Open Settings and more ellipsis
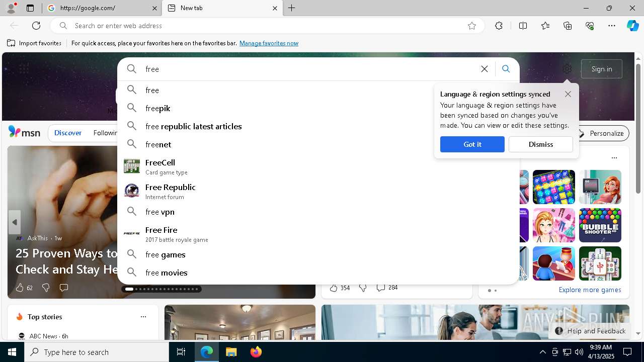This screenshot has height=362, width=644. tap(612, 26)
